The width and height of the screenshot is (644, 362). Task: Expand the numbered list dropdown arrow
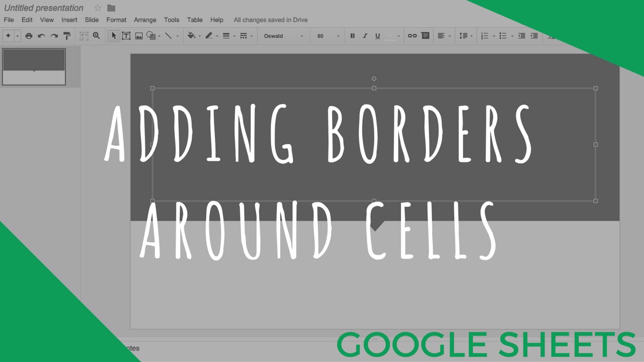pos(494,36)
